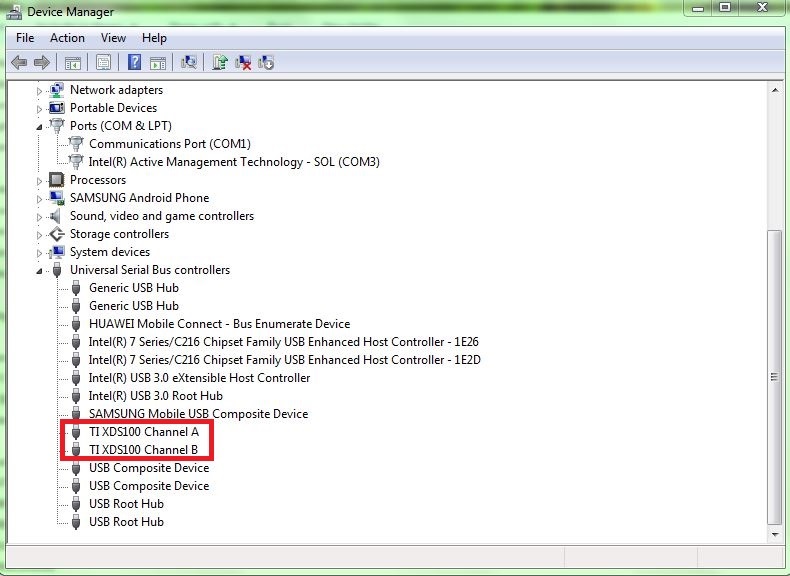Collapse the Ports (COM & LPT) node
The width and height of the screenshot is (790, 576).
point(39,127)
